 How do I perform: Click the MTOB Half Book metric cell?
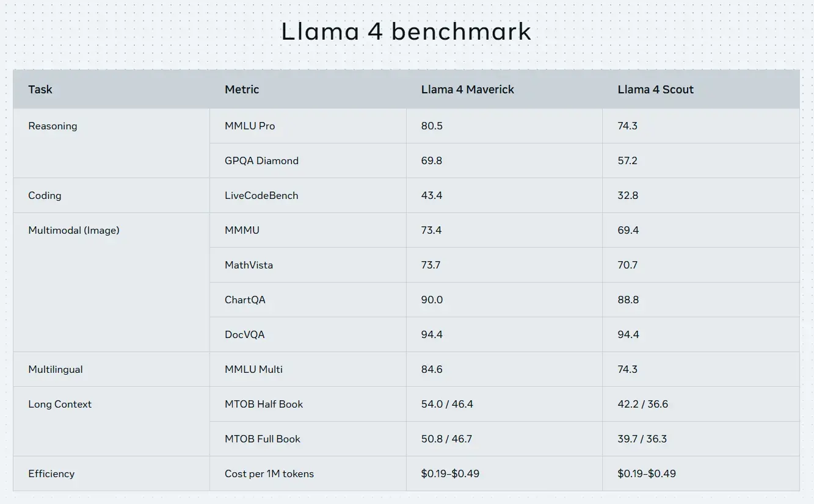tap(308, 405)
